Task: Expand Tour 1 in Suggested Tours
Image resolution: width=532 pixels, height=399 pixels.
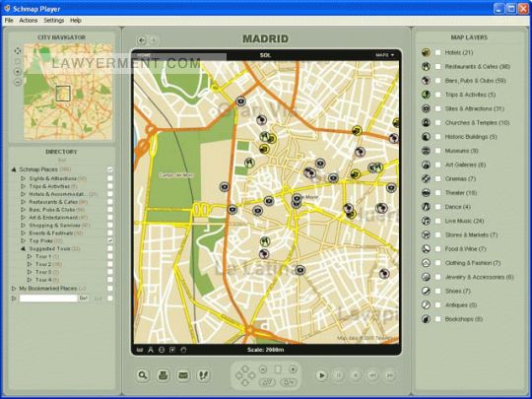Action: 30,256
